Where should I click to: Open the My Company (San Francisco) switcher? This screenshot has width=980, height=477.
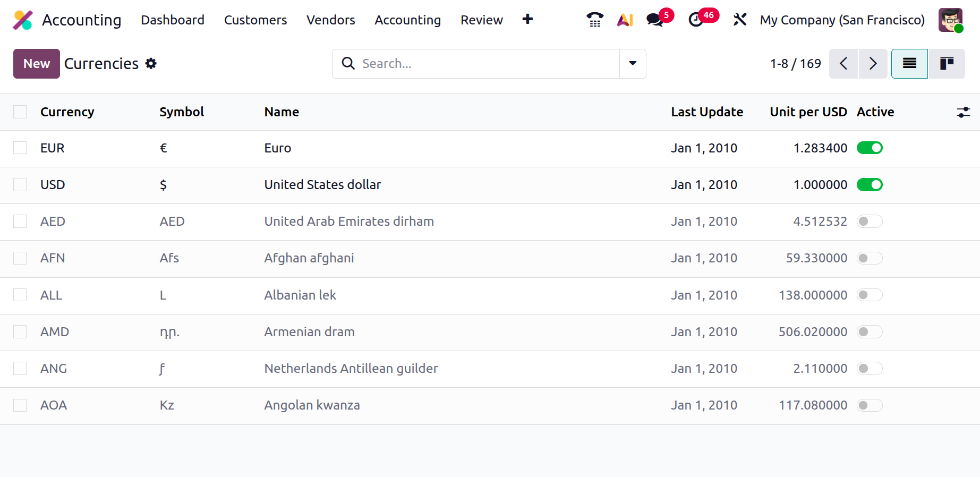point(842,20)
